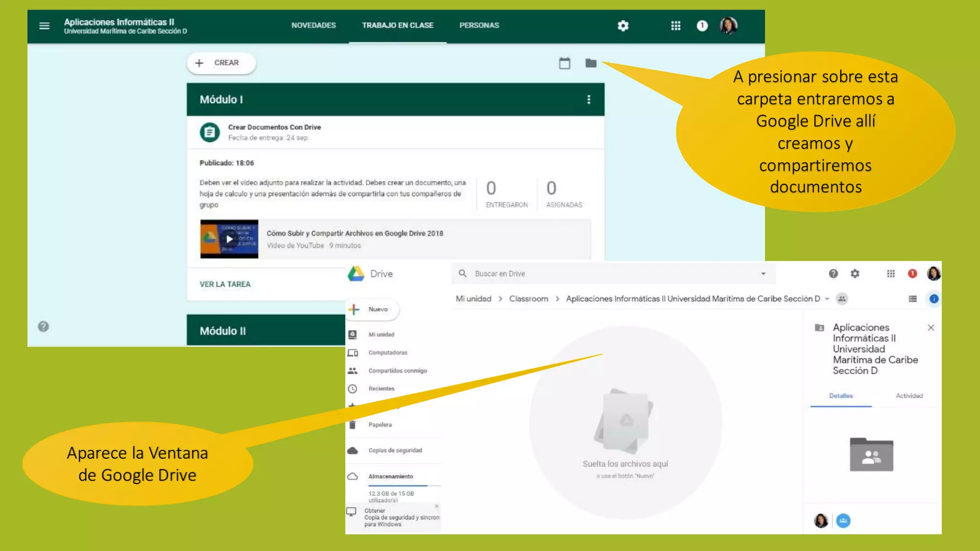The height and width of the screenshot is (551, 980).
Task: Click shared folder thumbnail in details panel
Action: coord(871,454)
